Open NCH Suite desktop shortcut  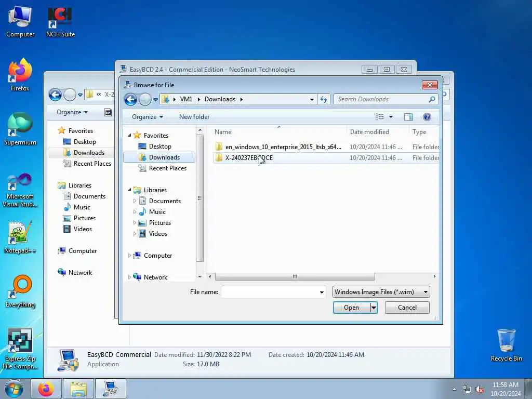(x=60, y=22)
